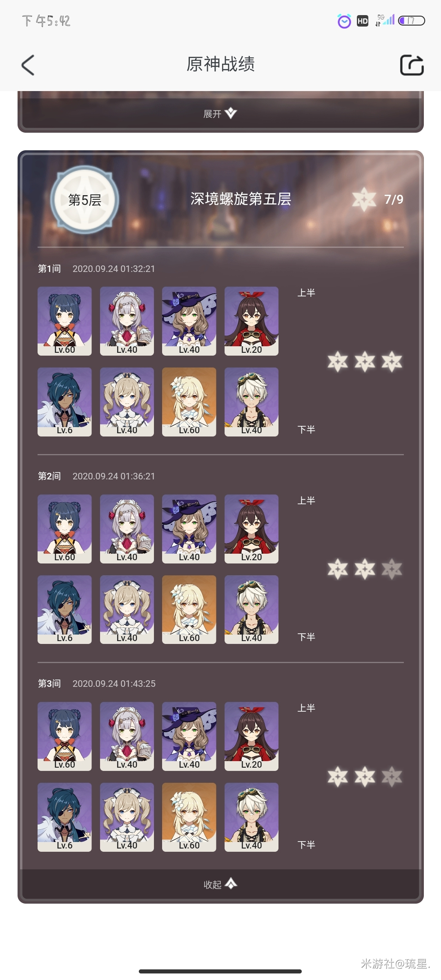
Task: Select Xiangling Lv.60 portrait in chamber 1
Action: click(65, 321)
